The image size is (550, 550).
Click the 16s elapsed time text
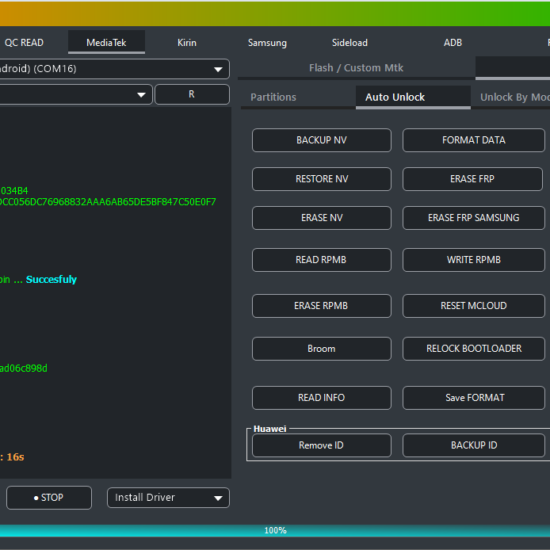(15, 457)
